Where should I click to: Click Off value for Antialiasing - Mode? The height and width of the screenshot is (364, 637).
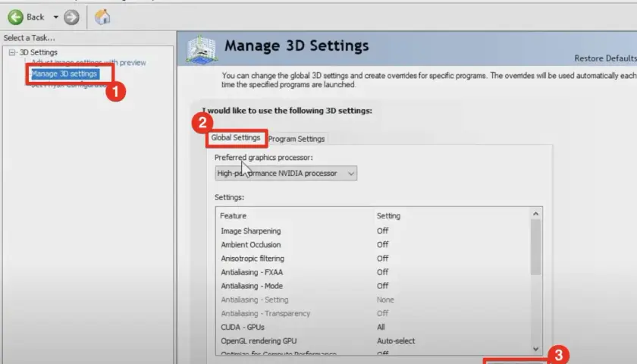pyautogui.click(x=383, y=286)
